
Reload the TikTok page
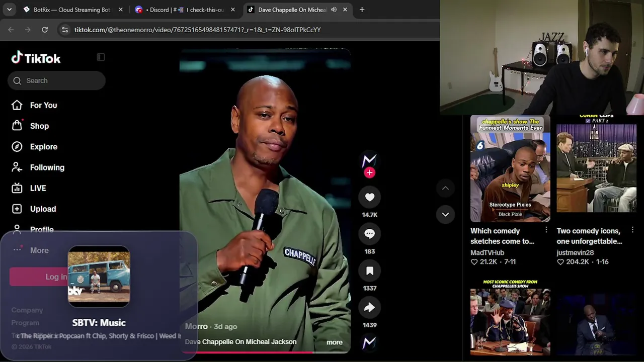45,30
